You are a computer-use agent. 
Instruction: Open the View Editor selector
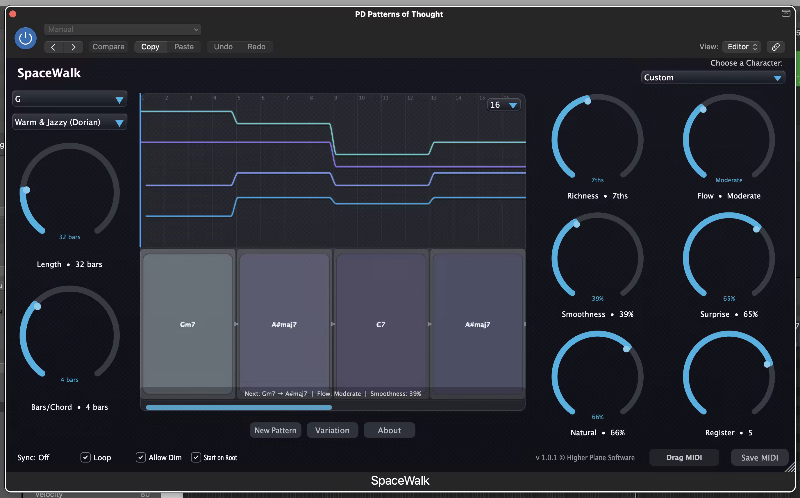coord(741,46)
